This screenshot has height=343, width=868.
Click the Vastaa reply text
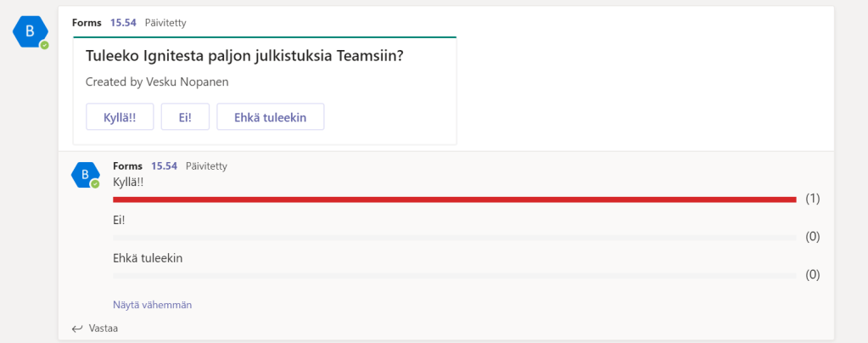point(103,328)
